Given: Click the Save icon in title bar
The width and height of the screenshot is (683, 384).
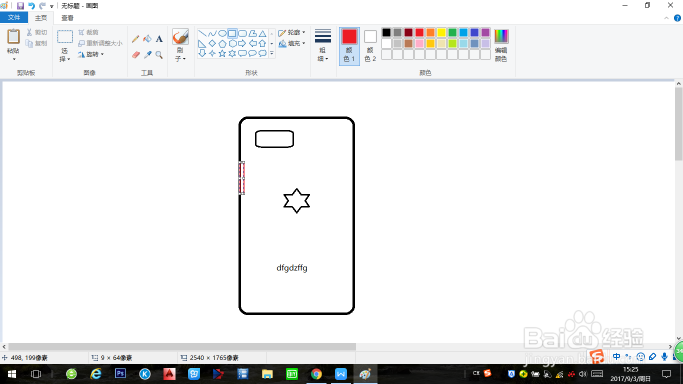Looking at the screenshot, I should (20, 6).
